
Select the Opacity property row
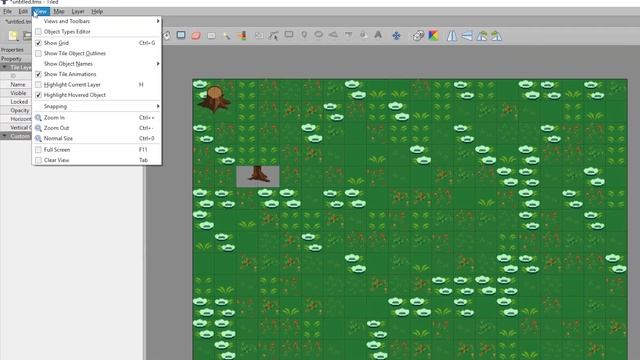(16, 110)
